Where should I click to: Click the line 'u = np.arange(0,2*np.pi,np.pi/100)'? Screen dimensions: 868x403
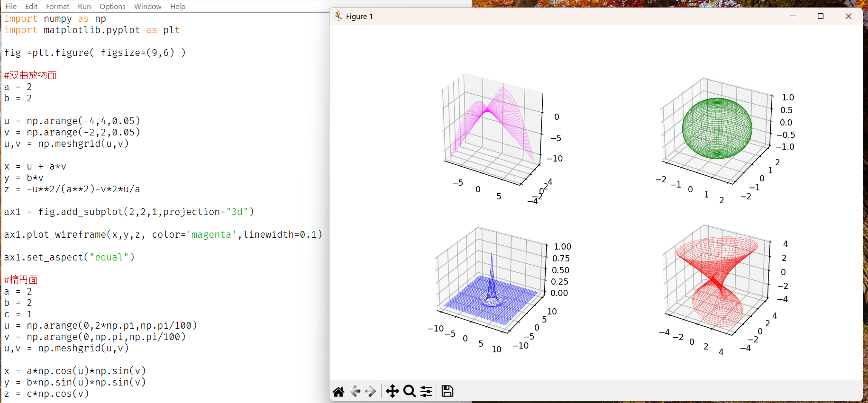tap(101, 326)
